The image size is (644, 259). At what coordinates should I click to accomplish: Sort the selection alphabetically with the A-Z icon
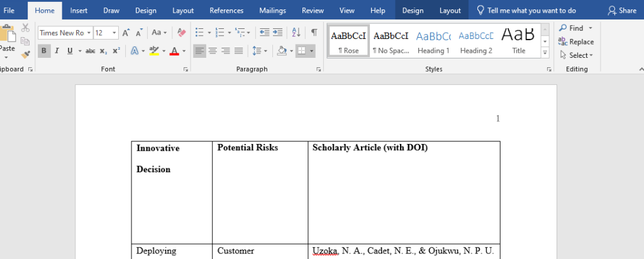click(x=296, y=33)
